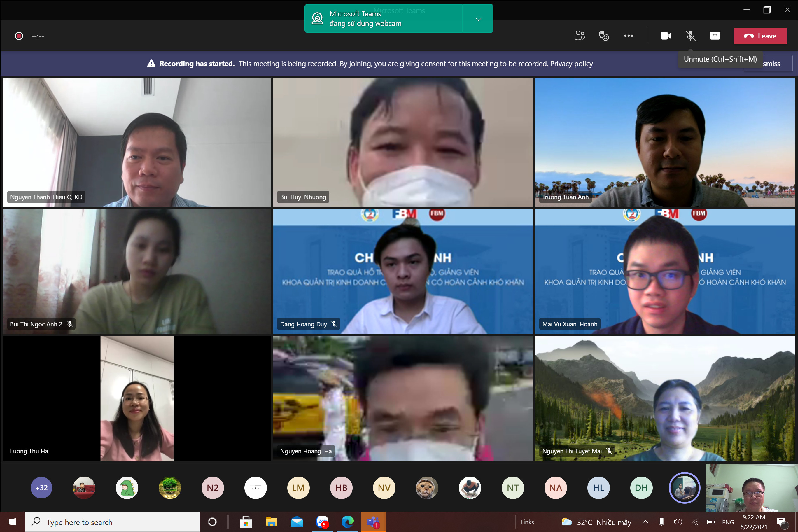Open the Windows Start menu
798x532 pixels.
pyautogui.click(x=12, y=522)
